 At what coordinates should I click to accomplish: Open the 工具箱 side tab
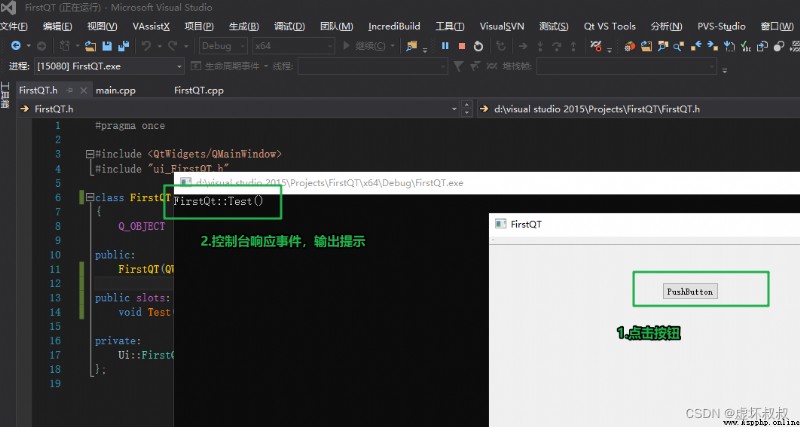tap(5, 95)
